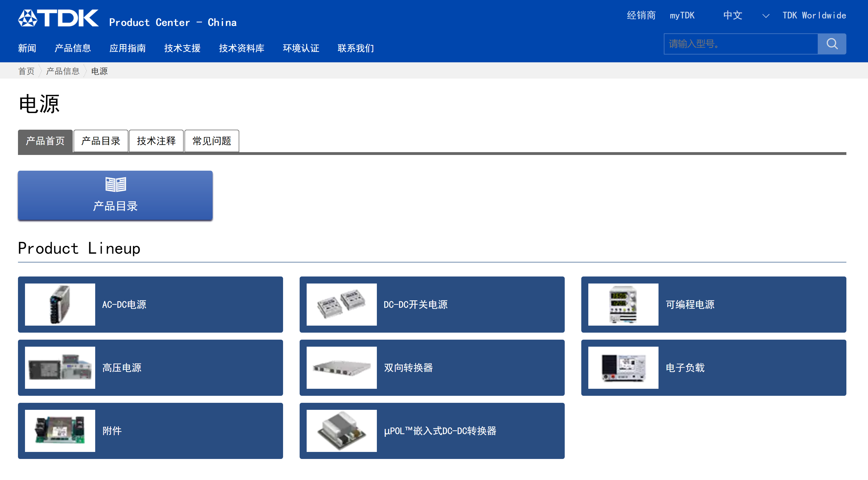Click the 首页 breadcrumb link

coord(26,71)
